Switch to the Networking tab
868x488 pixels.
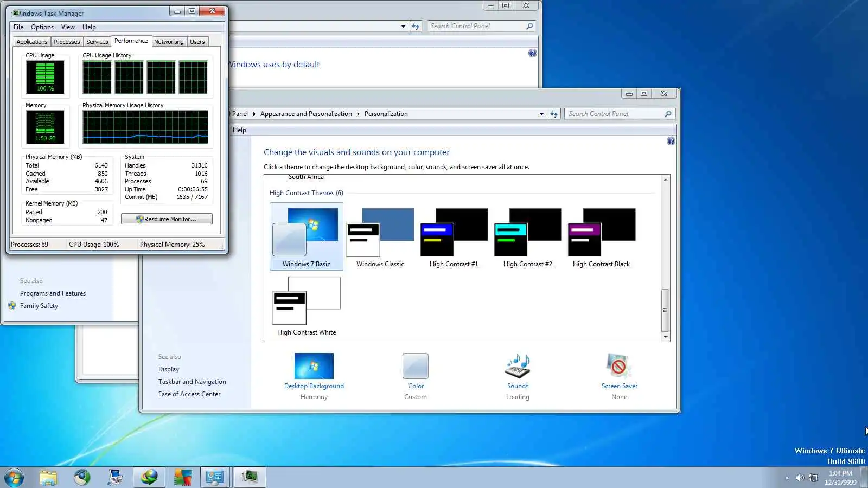(169, 42)
